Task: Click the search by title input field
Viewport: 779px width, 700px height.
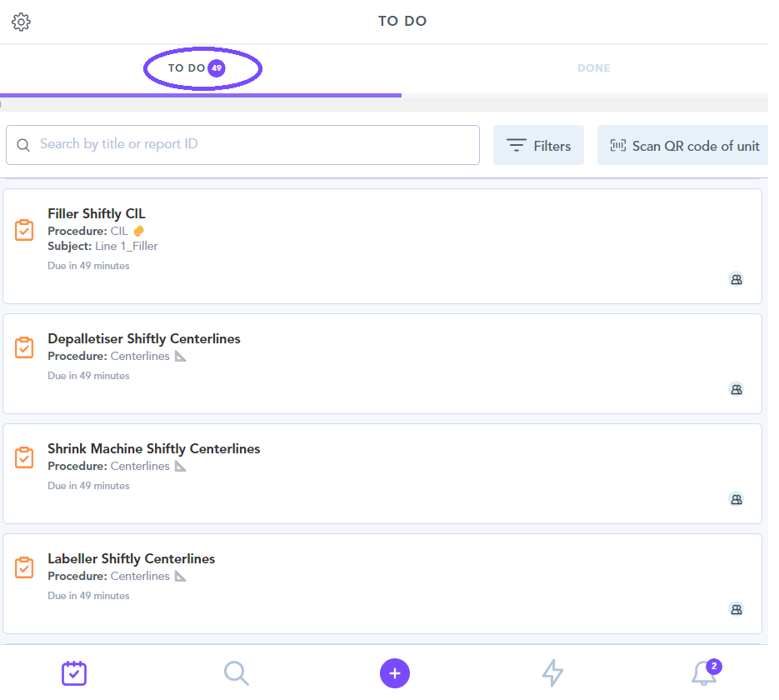Action: (250, 145)
